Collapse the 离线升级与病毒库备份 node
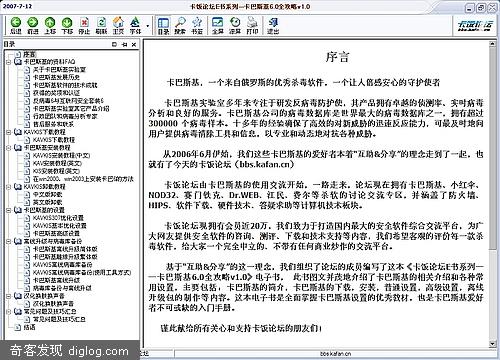Screen dimensions: 500x360 tap(9, 242)
